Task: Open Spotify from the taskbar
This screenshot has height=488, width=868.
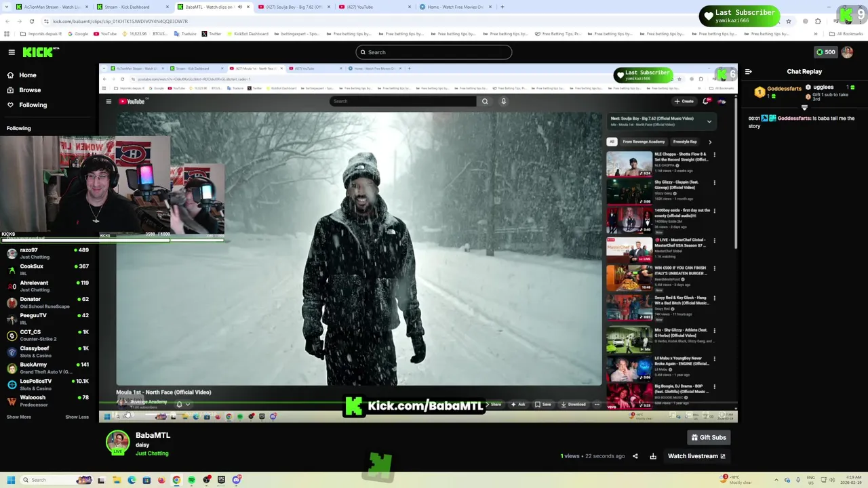Action: [x=192, y=480]
